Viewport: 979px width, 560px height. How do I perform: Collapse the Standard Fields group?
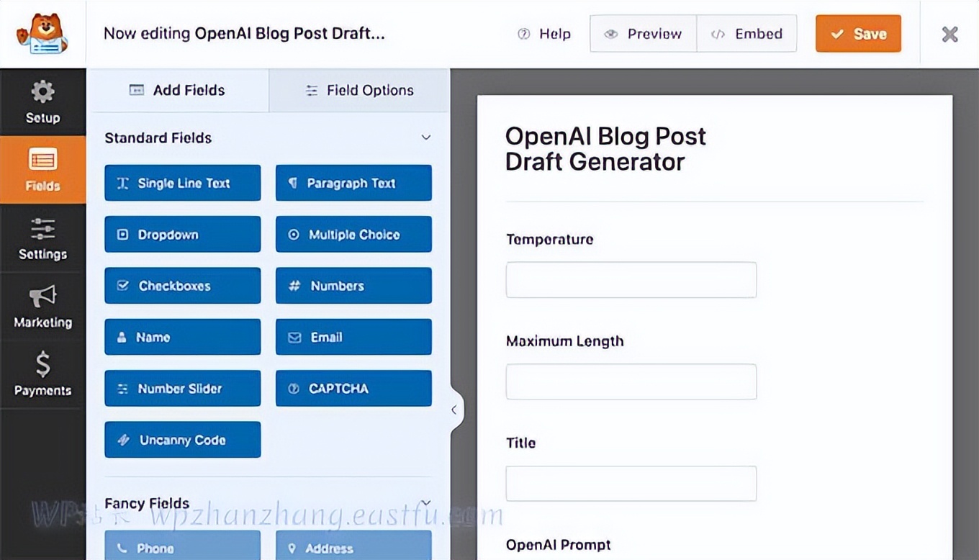point(426,137)
